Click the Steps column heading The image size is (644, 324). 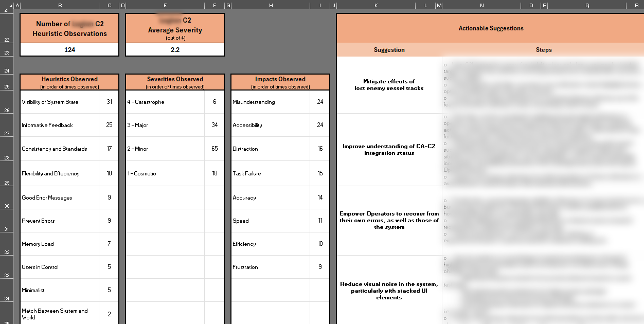pyautogui.click(x=543, y=50)
